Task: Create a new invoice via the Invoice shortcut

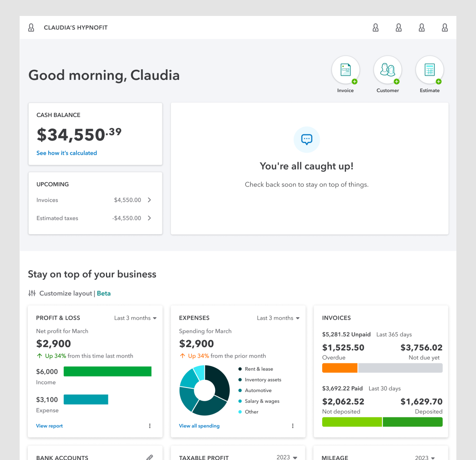Action: (x=346, y=70)
